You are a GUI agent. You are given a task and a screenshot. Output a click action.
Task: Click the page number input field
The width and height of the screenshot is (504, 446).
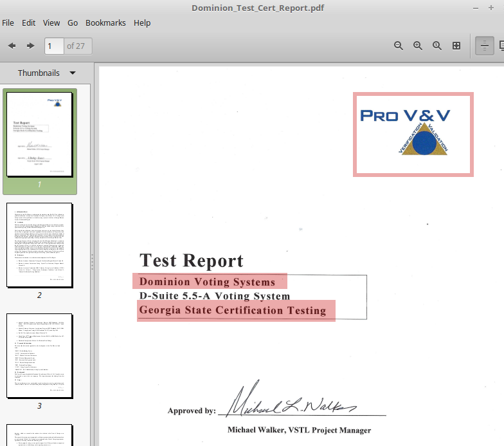tap(54, 46)
